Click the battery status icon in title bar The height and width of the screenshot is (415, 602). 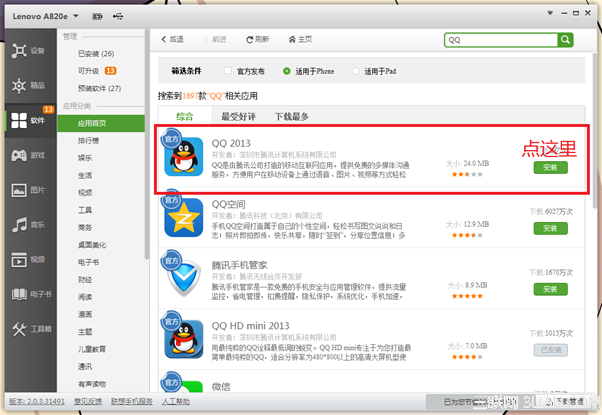tap(98, 16)
